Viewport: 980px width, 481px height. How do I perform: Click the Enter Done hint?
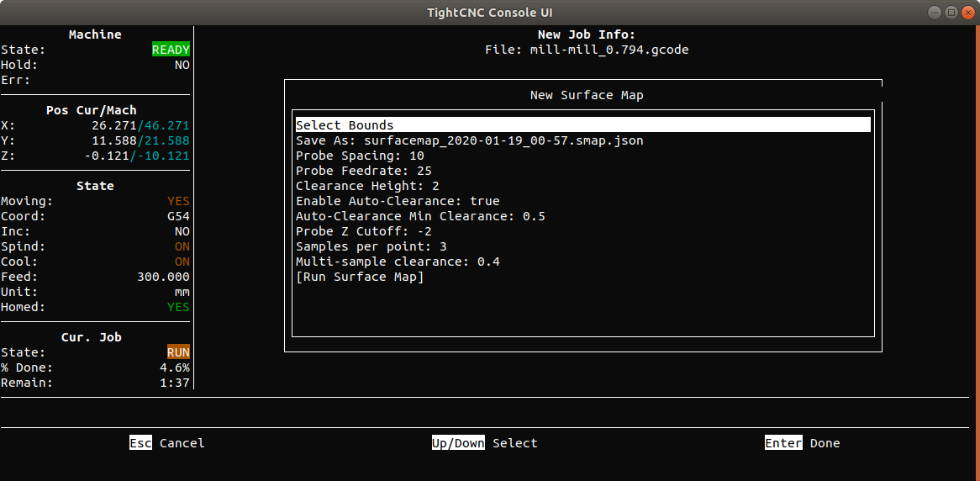click(x=803, y=443)
